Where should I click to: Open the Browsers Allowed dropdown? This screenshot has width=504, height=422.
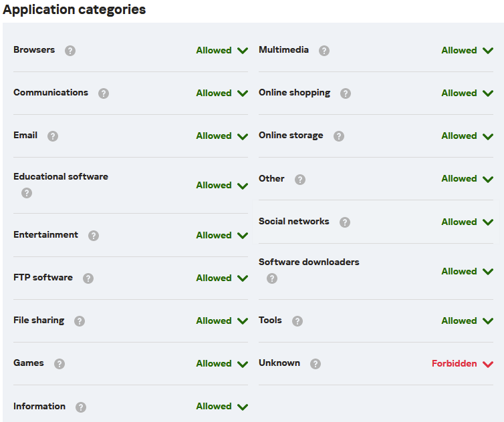[222, 51]
